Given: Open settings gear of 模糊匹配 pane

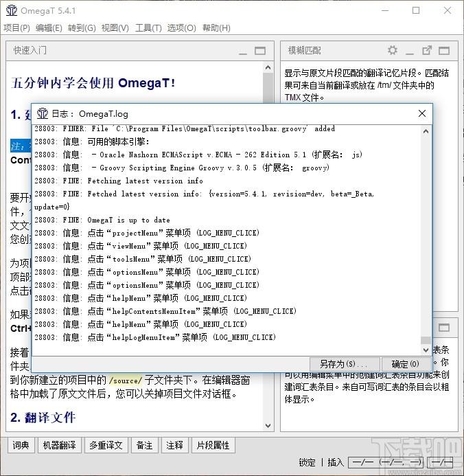Looking at the screenshot, I should 393,50.
